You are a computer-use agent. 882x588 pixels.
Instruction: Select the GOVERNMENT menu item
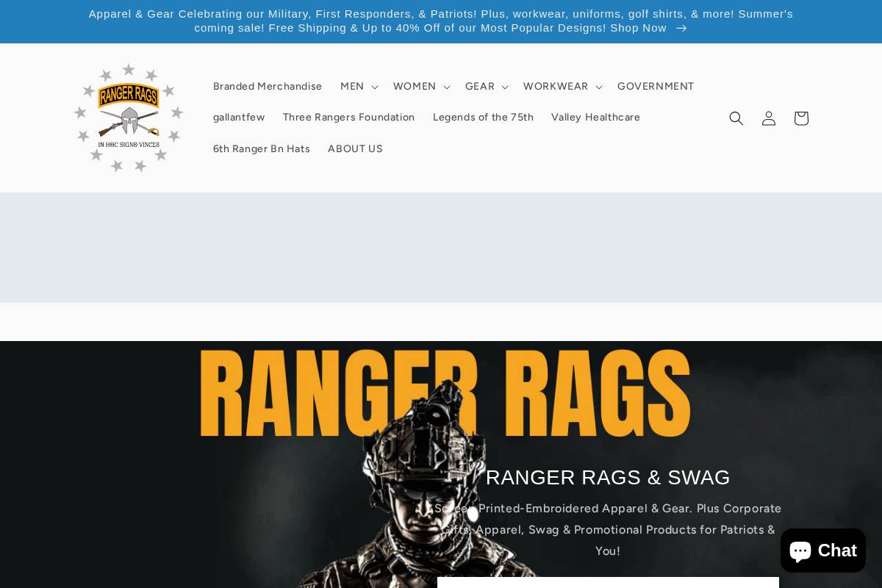[656, 86]
